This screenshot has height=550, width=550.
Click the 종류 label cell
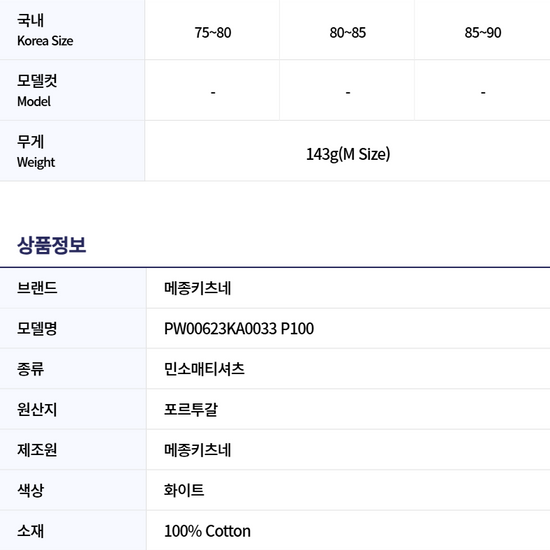coord(73,369)
